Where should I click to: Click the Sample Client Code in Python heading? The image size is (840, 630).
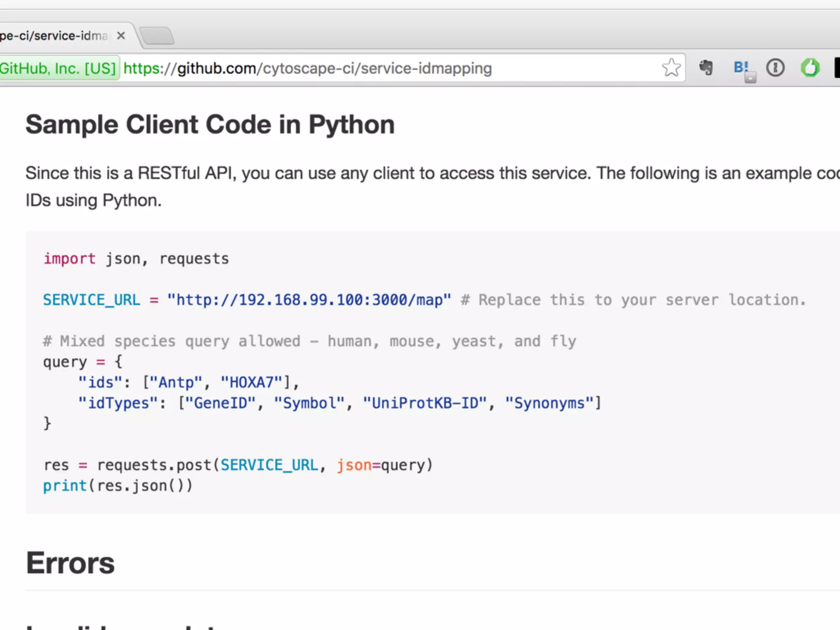(x=210, y=125)
